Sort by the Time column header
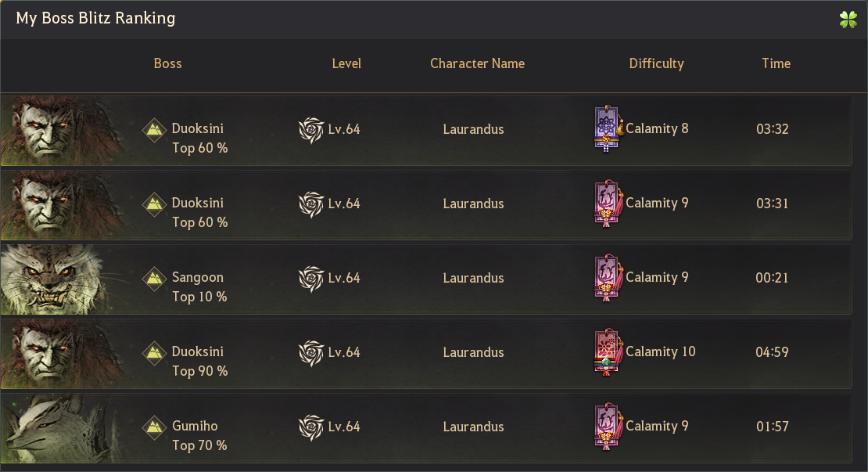 [x=776, y=63]
